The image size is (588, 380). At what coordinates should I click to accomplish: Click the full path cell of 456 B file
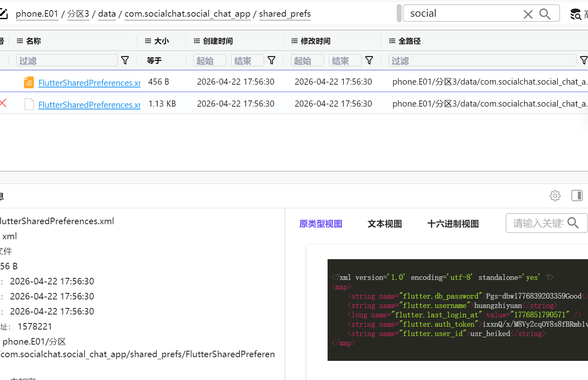(x=490, y=82)
